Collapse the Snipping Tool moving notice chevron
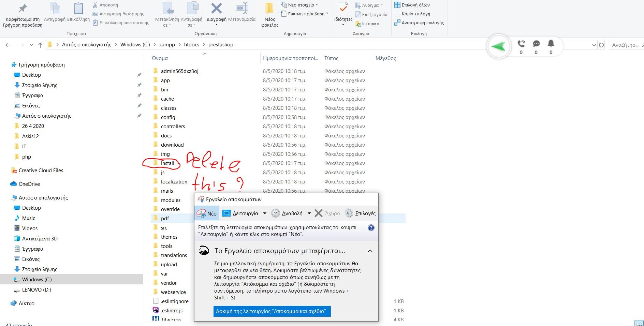 click(370, 251)
